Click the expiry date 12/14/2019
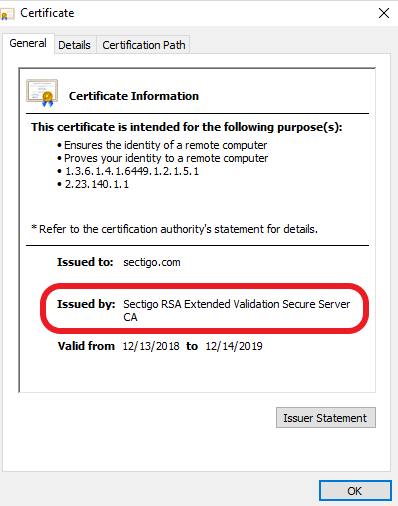The width and height of the screenshot is (398, 506). click(234, 346)
